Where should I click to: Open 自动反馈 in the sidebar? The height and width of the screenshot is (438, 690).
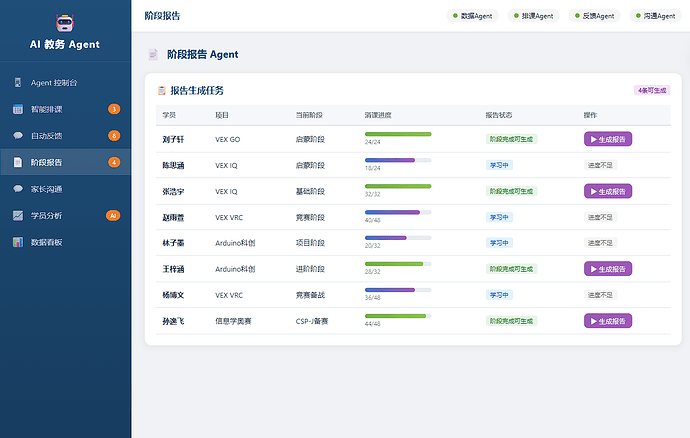click(x=66, y=136)
